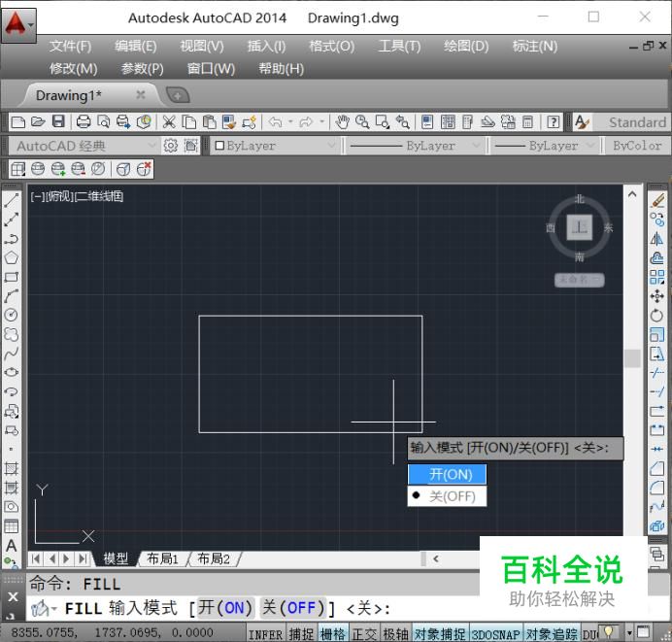Undo with the curved back arrow
672x642 pixels.
pos(275,122)
